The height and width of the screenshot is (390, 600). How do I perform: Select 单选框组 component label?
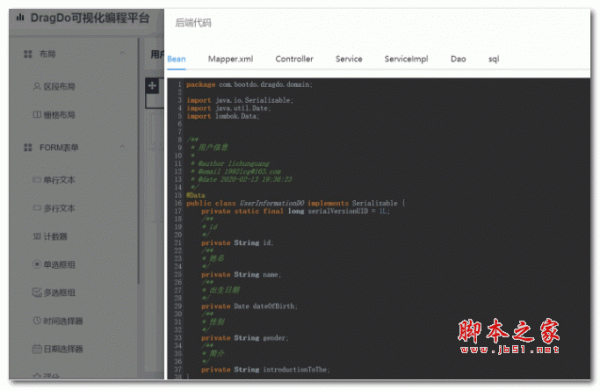pyautogui.click(x=59, y=264)
